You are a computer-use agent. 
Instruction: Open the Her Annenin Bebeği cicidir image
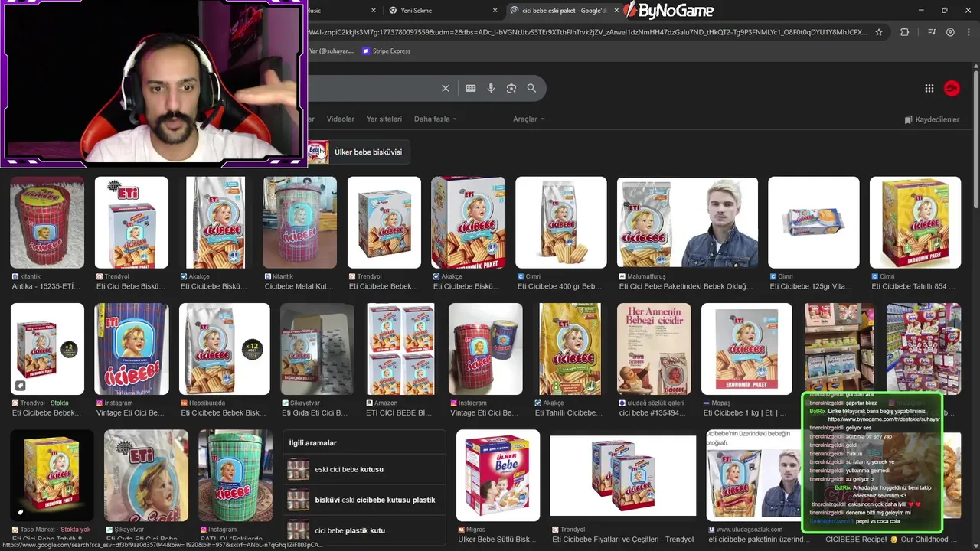click(654, 349)
